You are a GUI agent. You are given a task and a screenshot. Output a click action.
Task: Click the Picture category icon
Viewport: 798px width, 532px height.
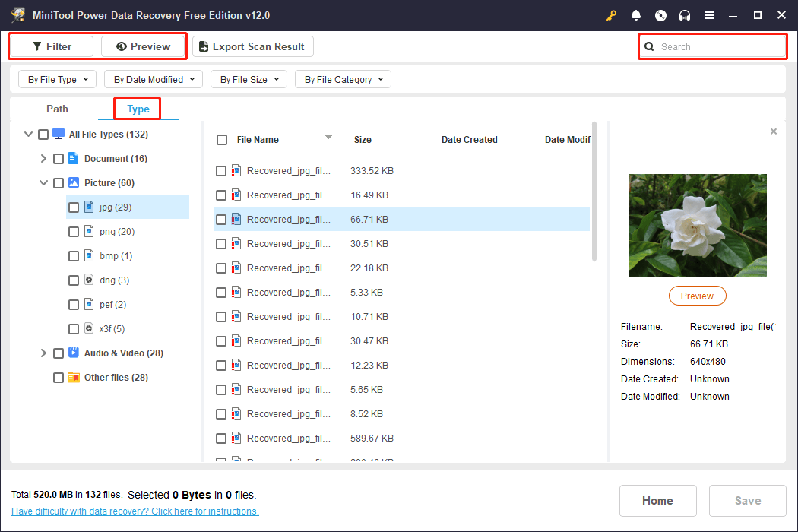coord(74,182)
